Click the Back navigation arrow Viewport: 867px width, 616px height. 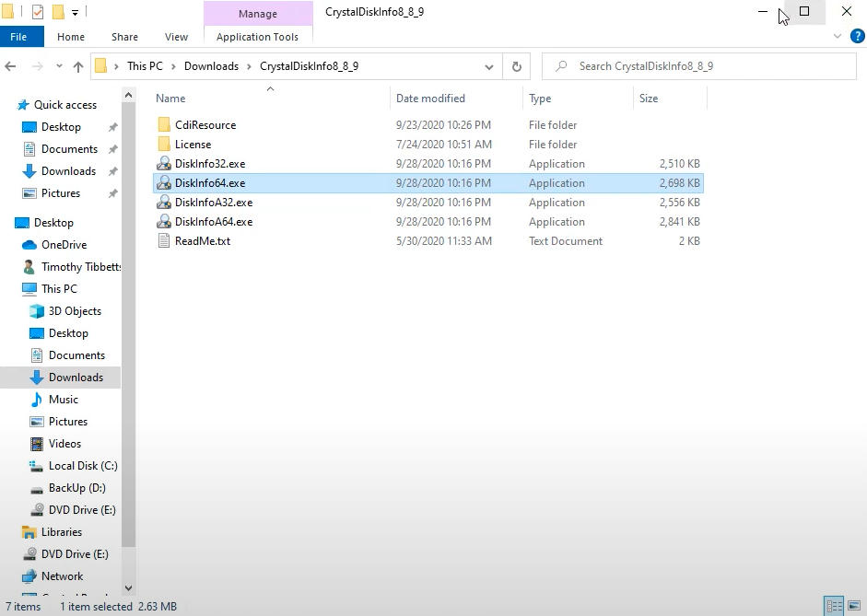pyautogui.click(x=10, y=66)
